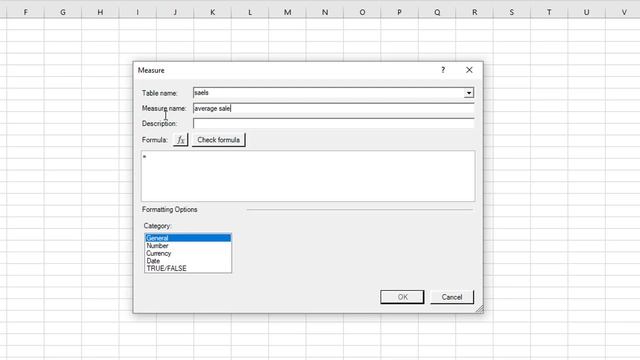
Task: Select Currency in the Category list
Action: (188, 253)
